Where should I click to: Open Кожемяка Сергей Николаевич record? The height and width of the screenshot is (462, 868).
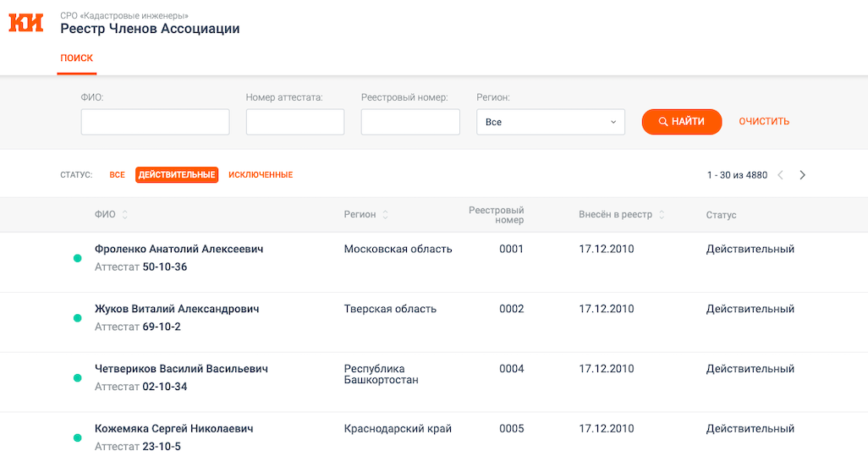pos(173,429)
